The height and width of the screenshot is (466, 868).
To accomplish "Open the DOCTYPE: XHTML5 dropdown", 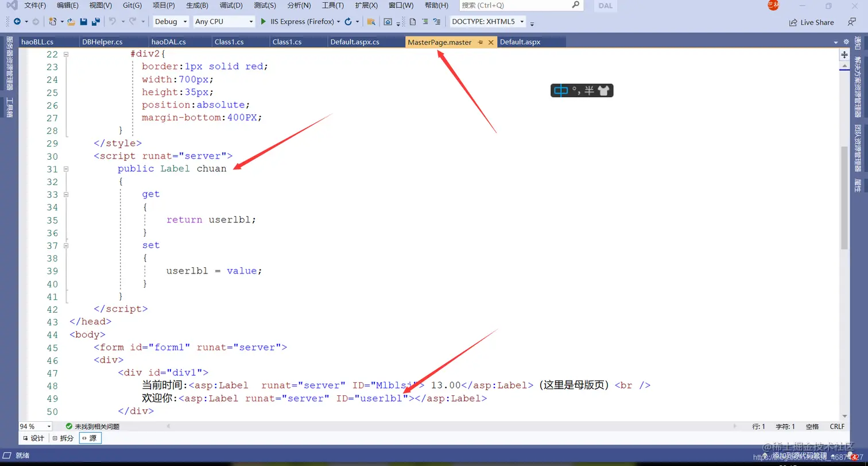I will 488,22.
